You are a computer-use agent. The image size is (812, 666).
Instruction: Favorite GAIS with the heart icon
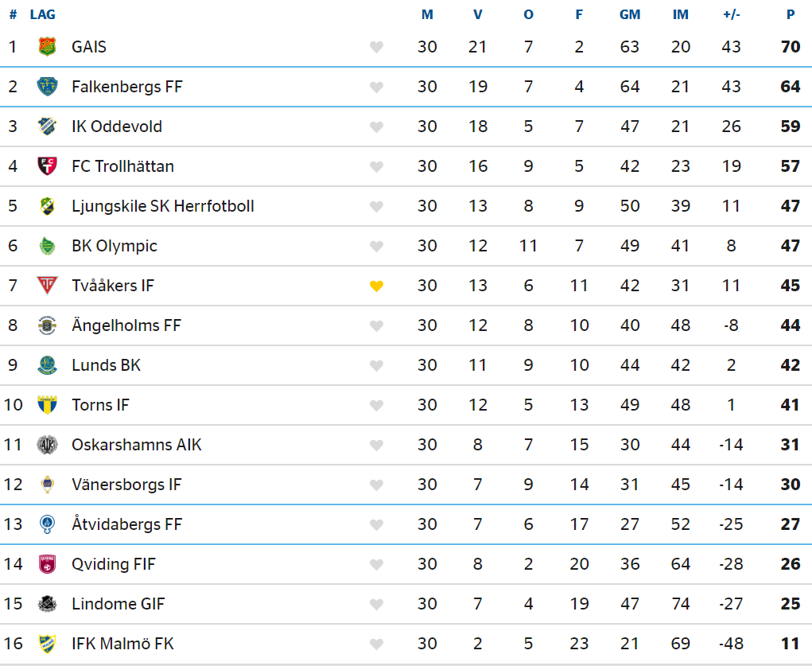click(x=376, y=47)
